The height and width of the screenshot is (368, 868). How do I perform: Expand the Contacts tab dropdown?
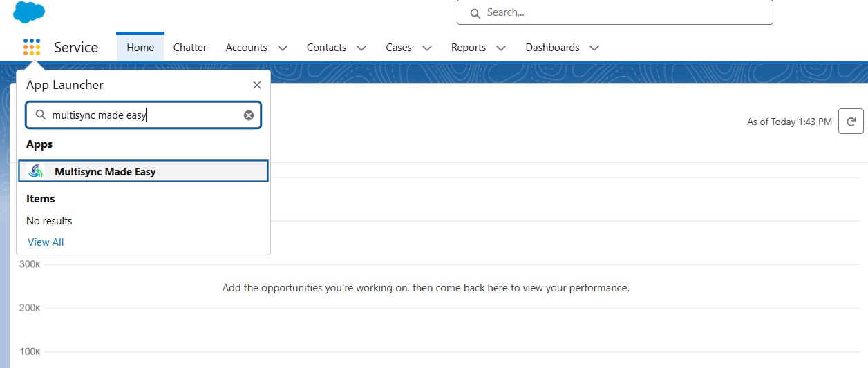tap(361, 48)
